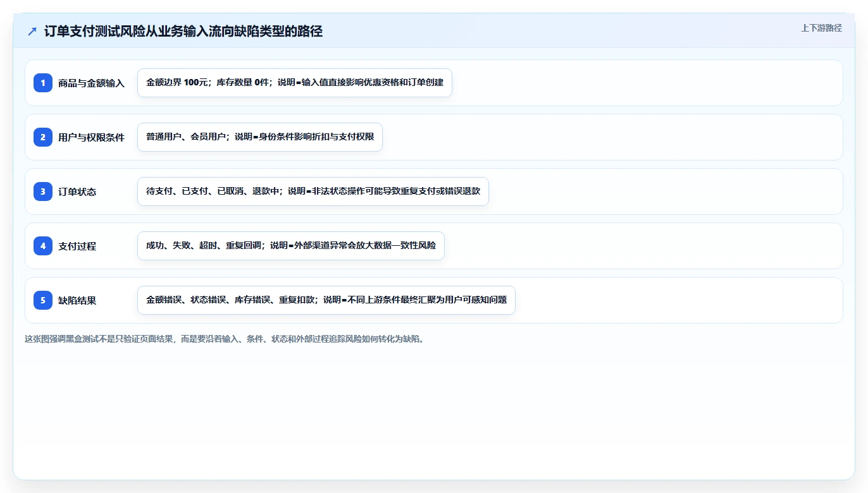Click the step 3 number badge

click(x=43, y=192)
